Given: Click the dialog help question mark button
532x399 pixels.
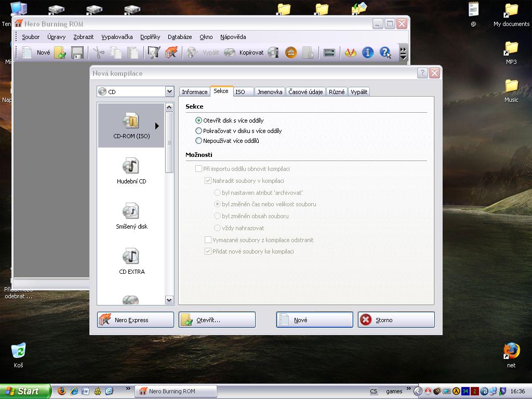Looking at the screenshot, I should click(x=422, y=73).
